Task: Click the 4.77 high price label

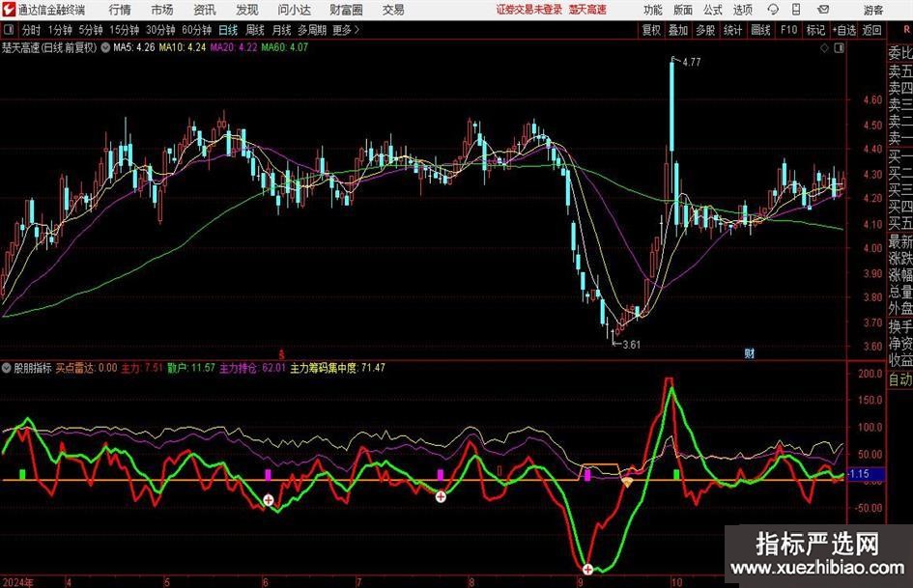Action: (691, 63)
